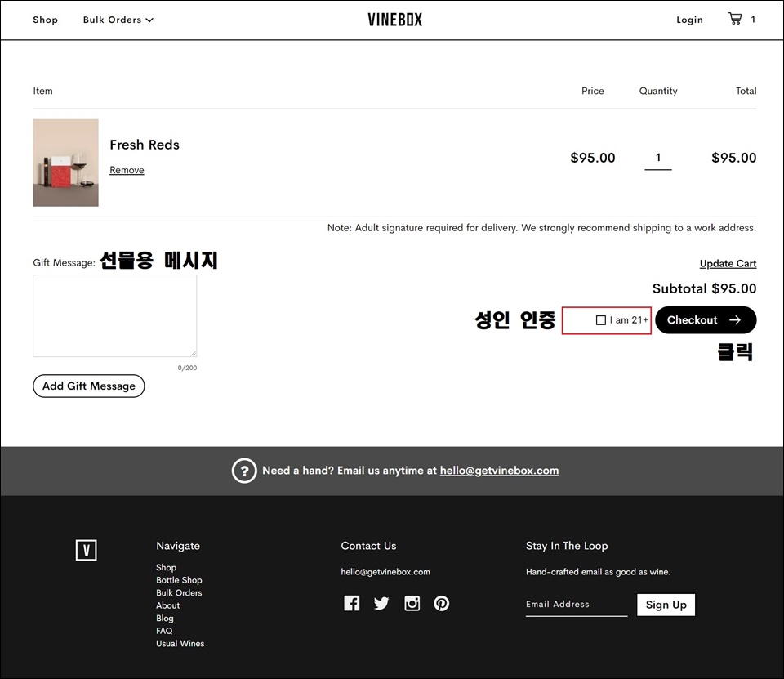Click the question mark help icon
This screenshot has height=679, width=784.
pyautogui.click(x=244, y=471)
